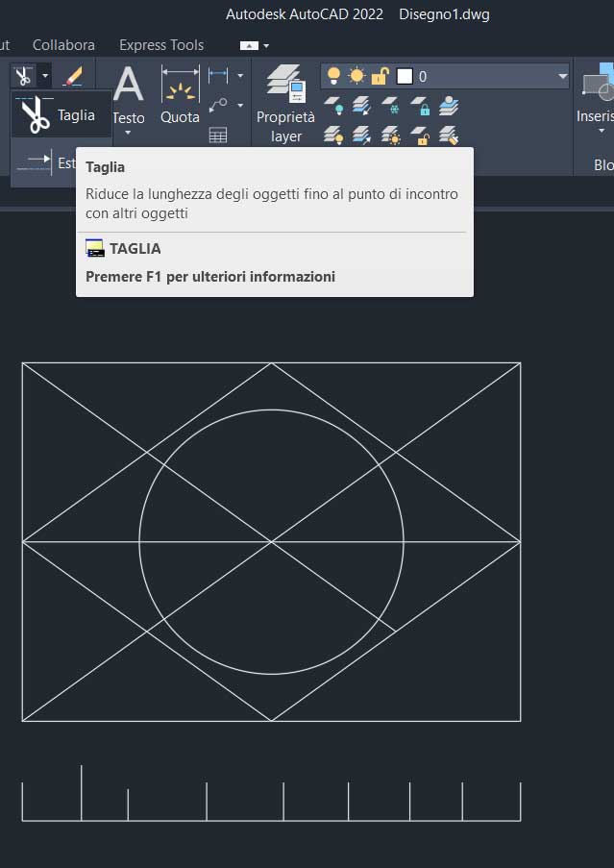Screen dimensions: 614x868
Task: Toggle layer 0 on/off lightbulb
Action: click(333, 76)
